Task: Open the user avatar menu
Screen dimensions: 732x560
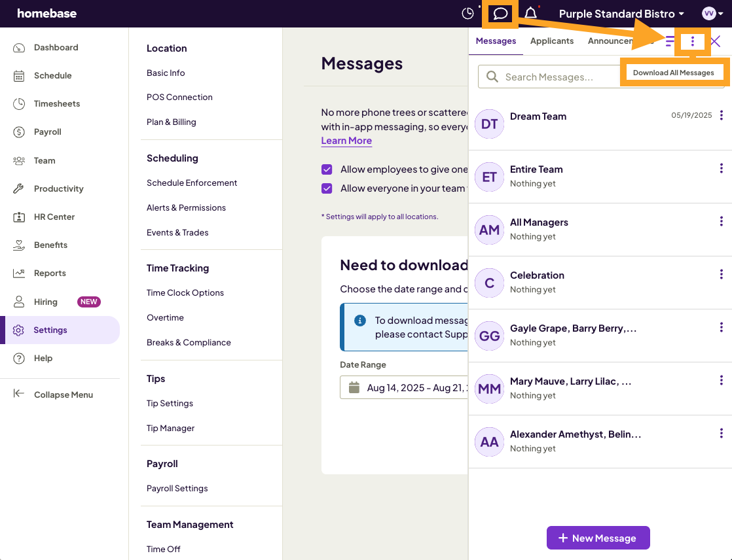Action: (x=713, y=14)
